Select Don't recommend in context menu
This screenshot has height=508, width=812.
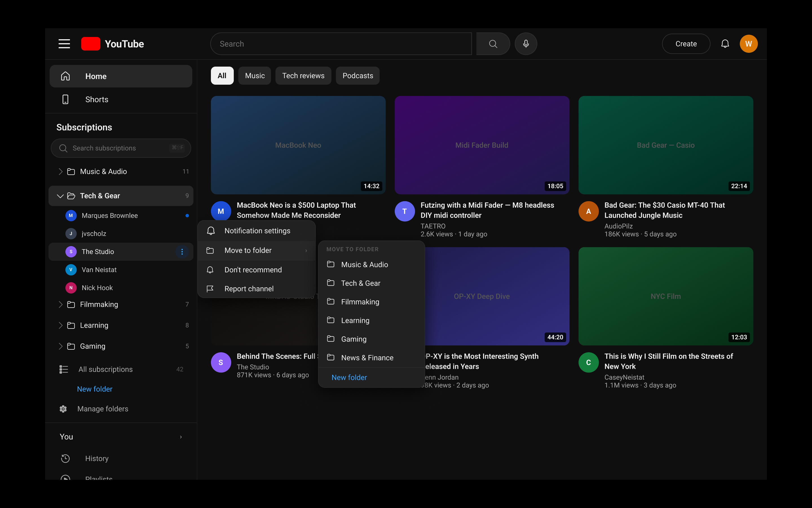257,270
